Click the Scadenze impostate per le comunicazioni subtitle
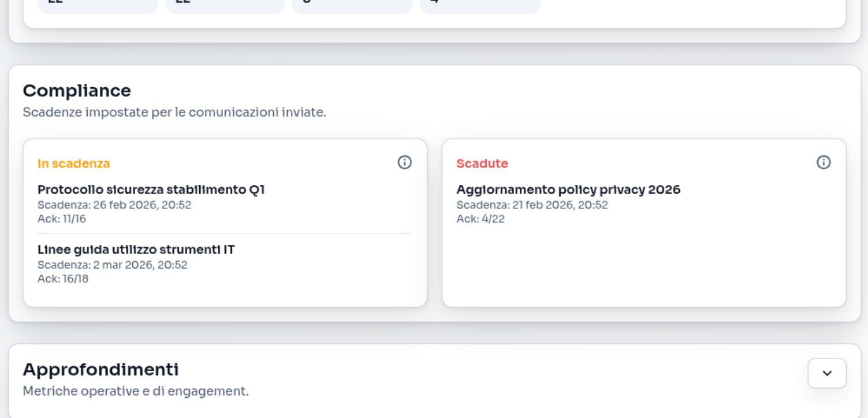This screenshot has height=418, width=868. point(174,112)
